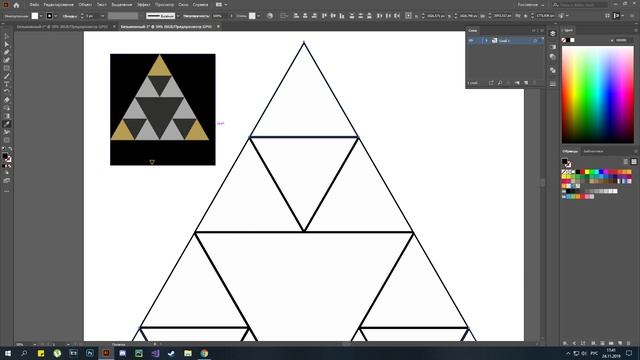Click the reference point selector in control bar

(408, 16)
